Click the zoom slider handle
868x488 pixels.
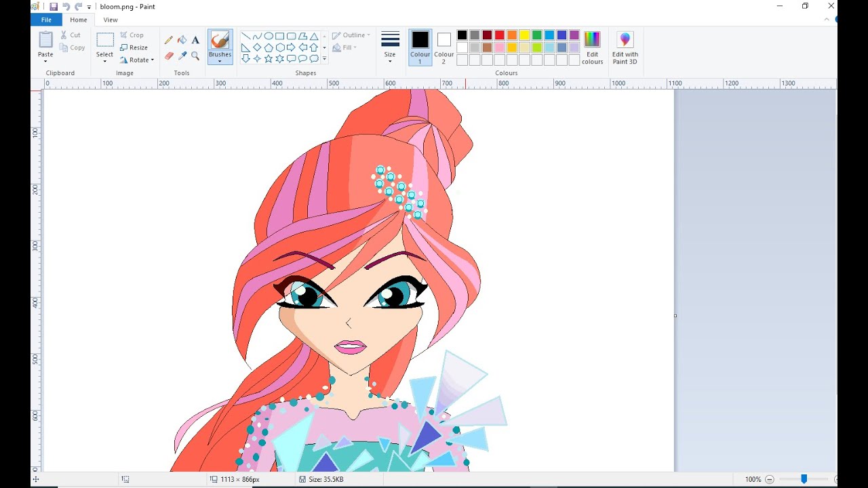(x=804, y=479)
